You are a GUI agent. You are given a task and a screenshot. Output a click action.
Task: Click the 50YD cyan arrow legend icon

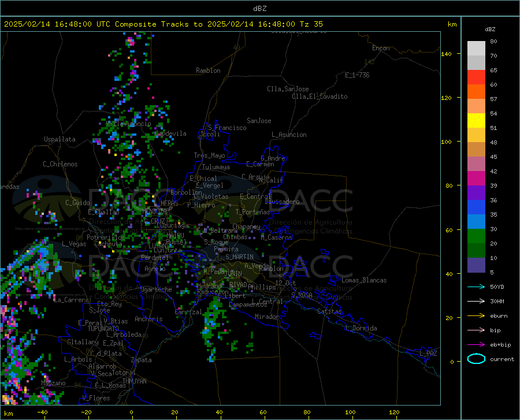pyautogui.click(x=476, y=287)
